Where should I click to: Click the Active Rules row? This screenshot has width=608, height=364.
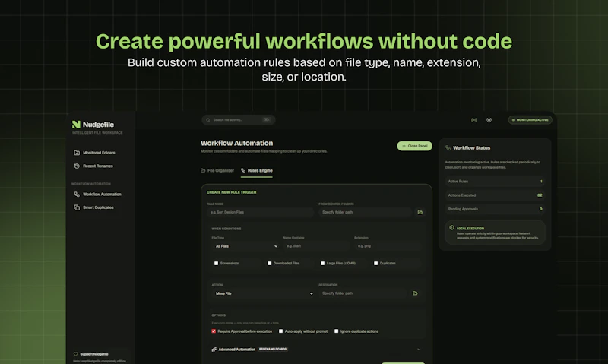[496, 182]
